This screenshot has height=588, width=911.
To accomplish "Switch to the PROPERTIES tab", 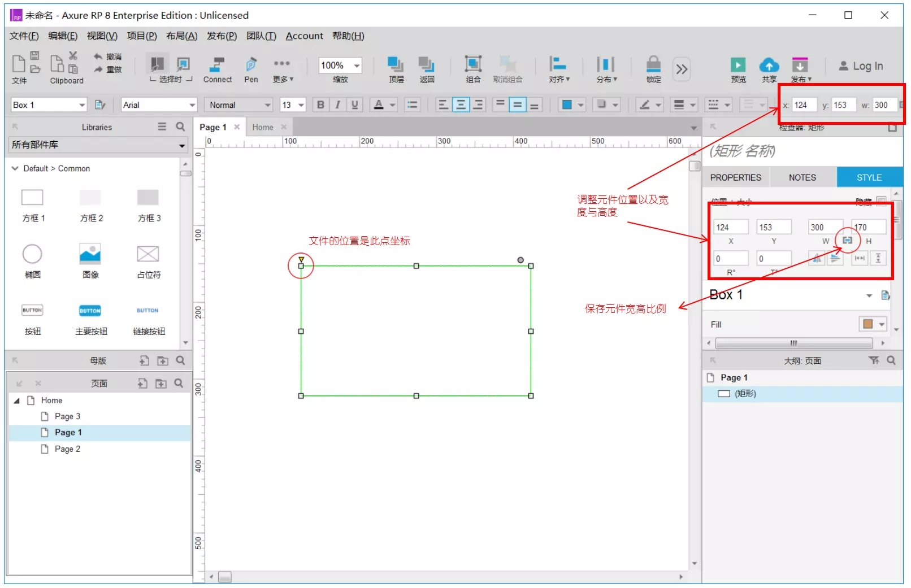I will [x=735, y=177].
